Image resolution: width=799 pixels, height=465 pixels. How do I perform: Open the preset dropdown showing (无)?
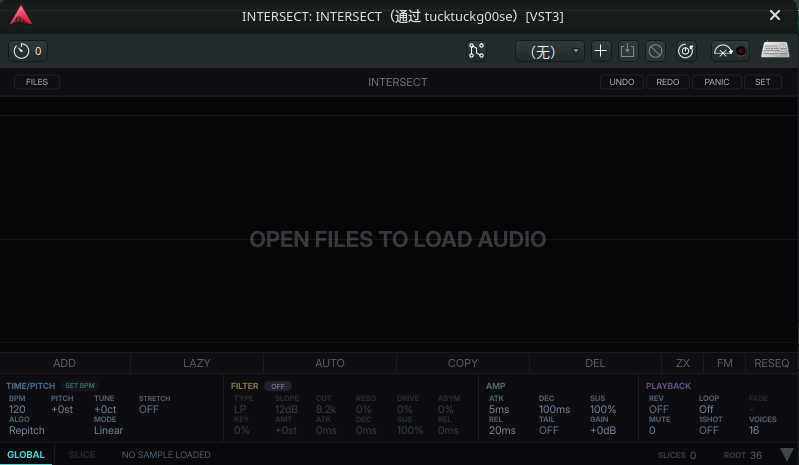tap(549, 51)
